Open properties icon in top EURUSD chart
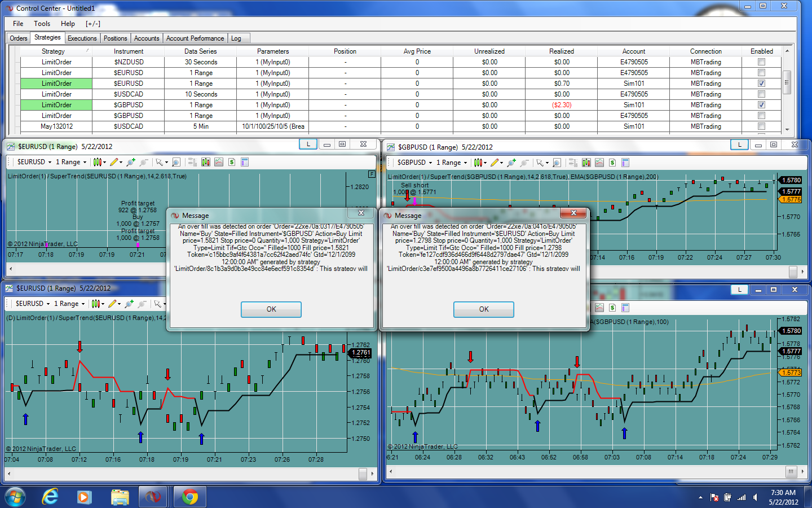 click(245, 162)
